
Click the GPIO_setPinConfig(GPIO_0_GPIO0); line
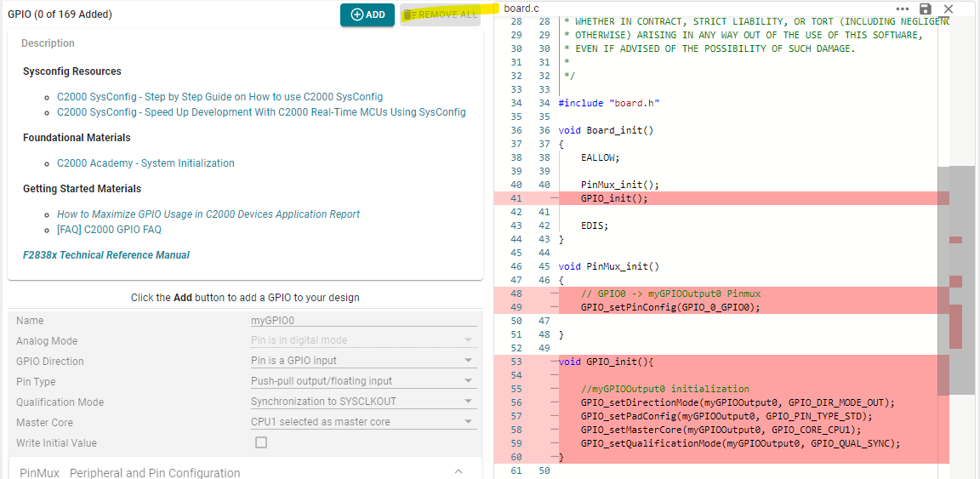coord(670,307)
